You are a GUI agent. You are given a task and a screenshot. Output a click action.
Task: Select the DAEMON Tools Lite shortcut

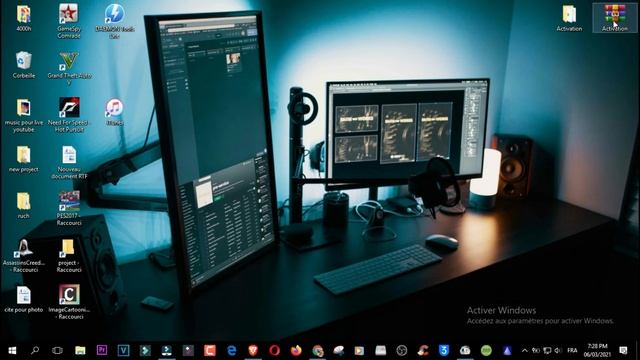115,21
